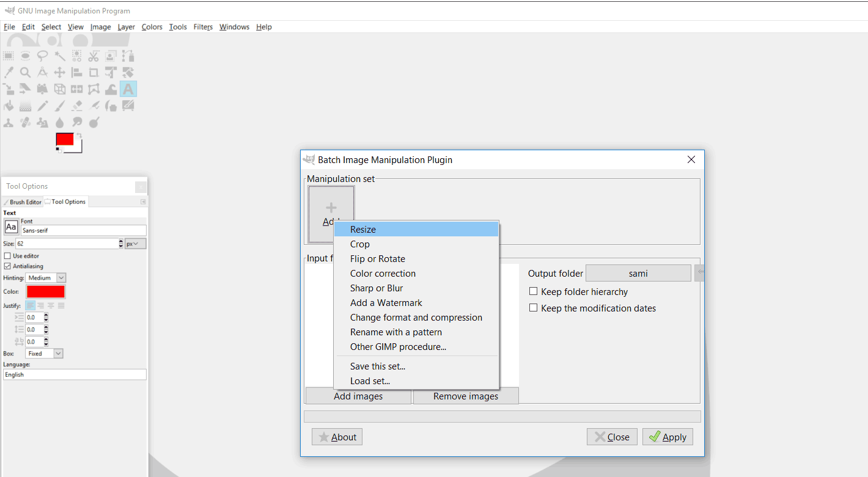Select the Zoom magnifier tool
Image resolution: width=868 pixels, height=477 pixels.
(x=26, y=73)
